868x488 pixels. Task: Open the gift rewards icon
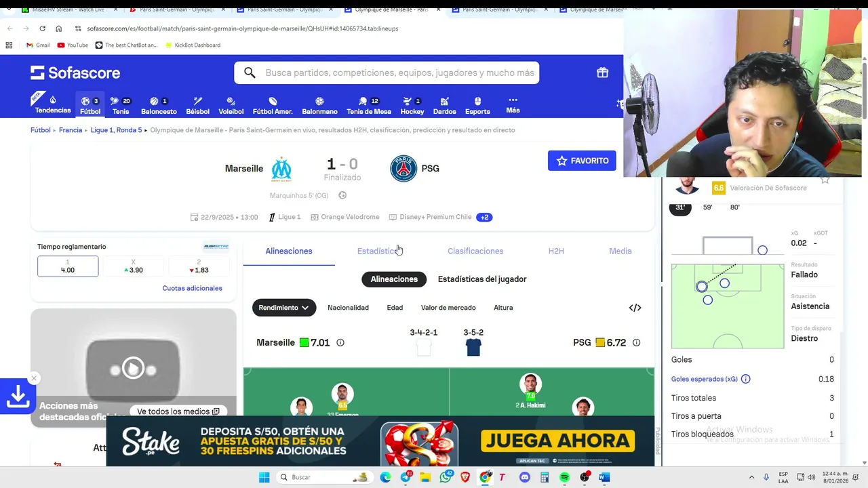click(x=602, y=73)
